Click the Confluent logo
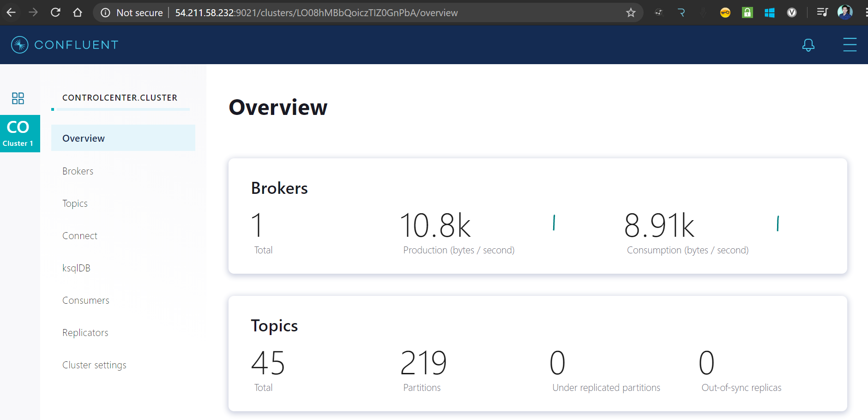868x420 pixels. click(x=65, y=45)
